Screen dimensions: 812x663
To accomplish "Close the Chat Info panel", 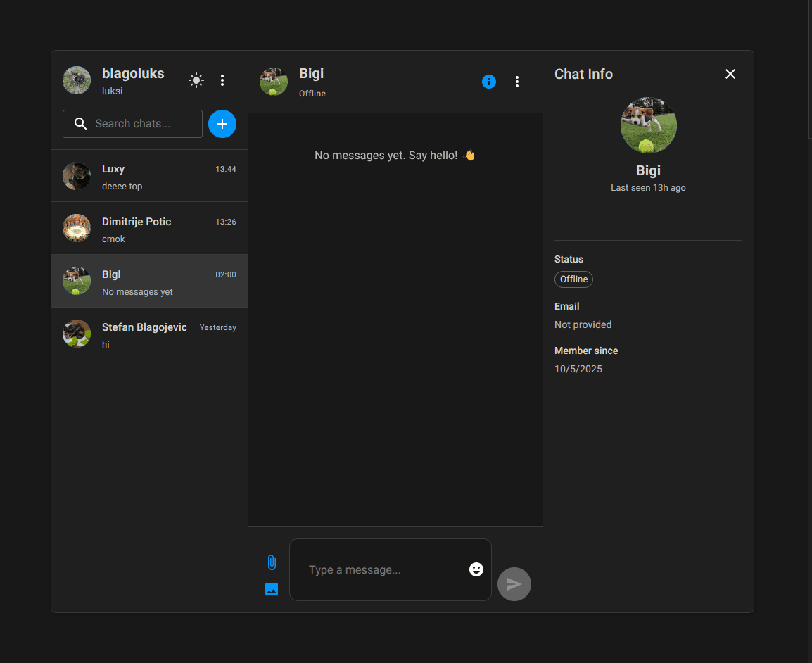I will [730, 74].
